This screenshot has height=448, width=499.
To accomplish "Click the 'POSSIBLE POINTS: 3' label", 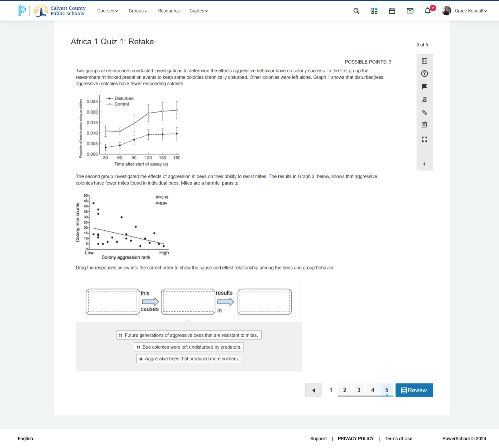I will pyautogui.click(x=368, y=62).
